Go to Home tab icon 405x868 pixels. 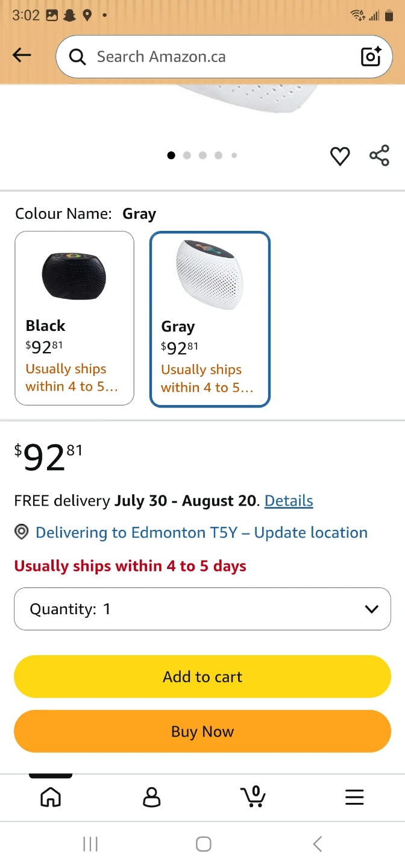pyautogui.click(x=51, y=797)
